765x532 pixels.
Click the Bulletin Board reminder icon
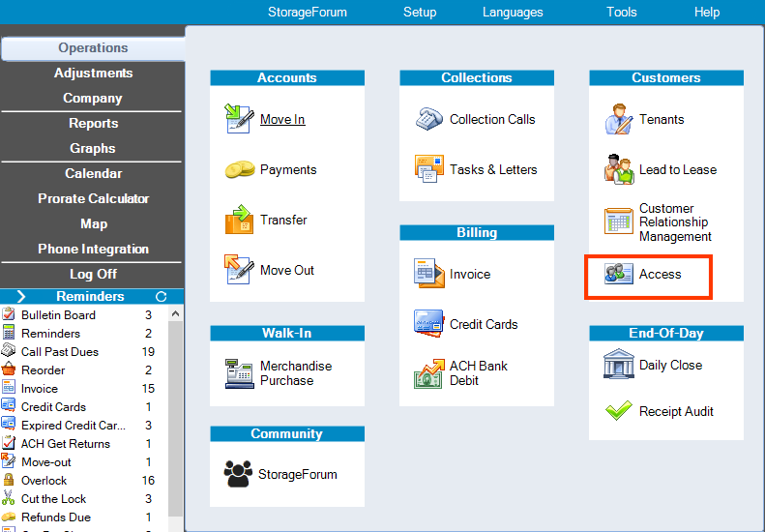(x=9, y=314)
